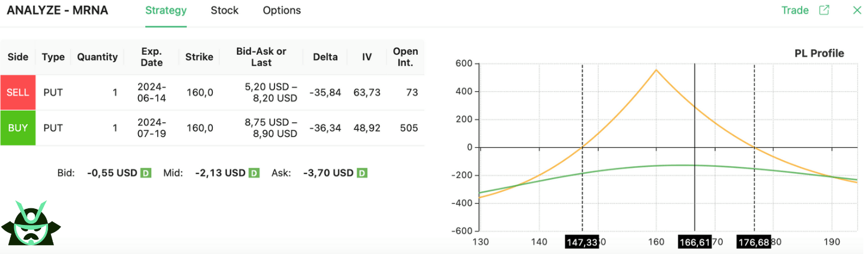Toggle the green BUY side button
This screenshot has height=254, width=868.
[x=18, y=128]
